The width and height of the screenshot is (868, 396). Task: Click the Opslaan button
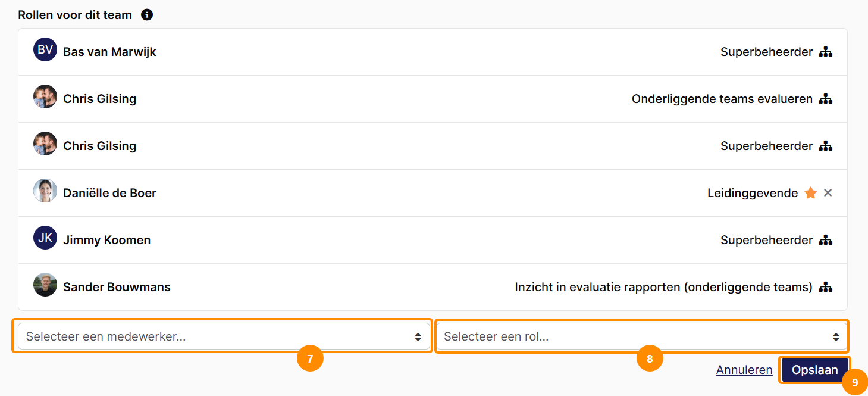point(814,370)
